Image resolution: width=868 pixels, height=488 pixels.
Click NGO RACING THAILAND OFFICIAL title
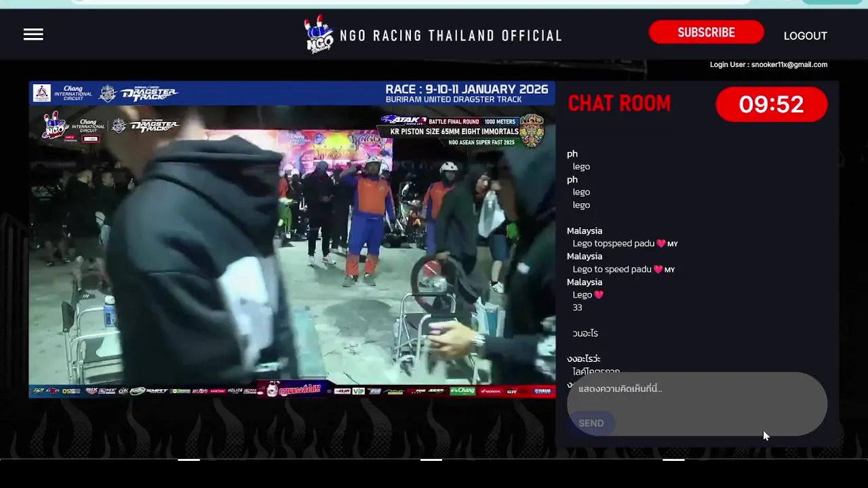coord(451,36)
